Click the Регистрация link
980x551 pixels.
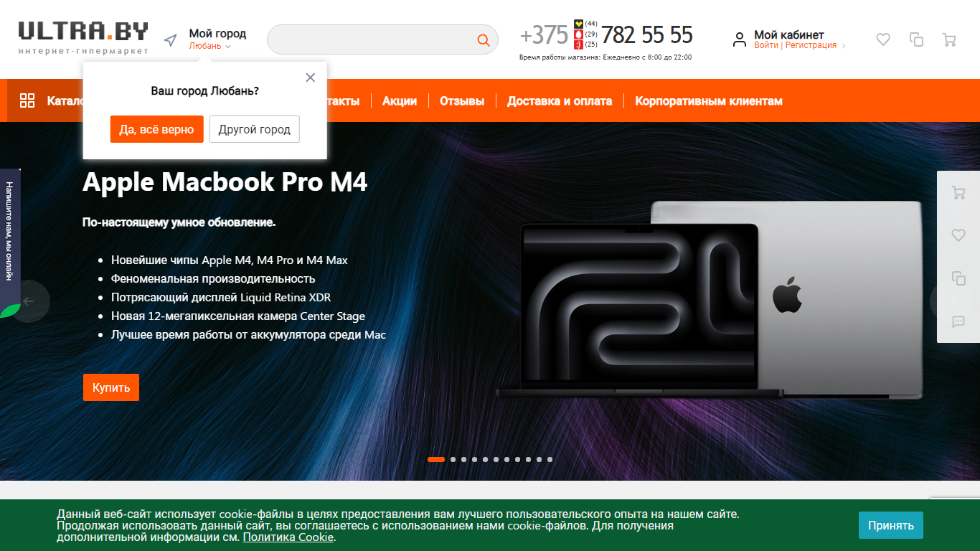click(x=811, y=45)
